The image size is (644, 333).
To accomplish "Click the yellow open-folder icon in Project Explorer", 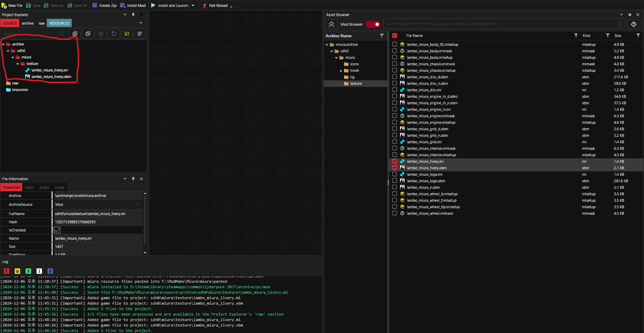I will click(x=127, y=34).
